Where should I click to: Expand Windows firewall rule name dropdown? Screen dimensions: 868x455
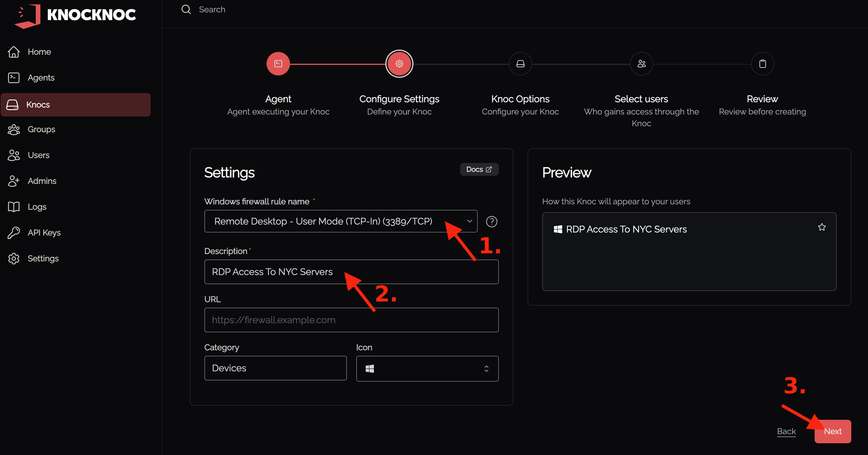pos(340,221)
